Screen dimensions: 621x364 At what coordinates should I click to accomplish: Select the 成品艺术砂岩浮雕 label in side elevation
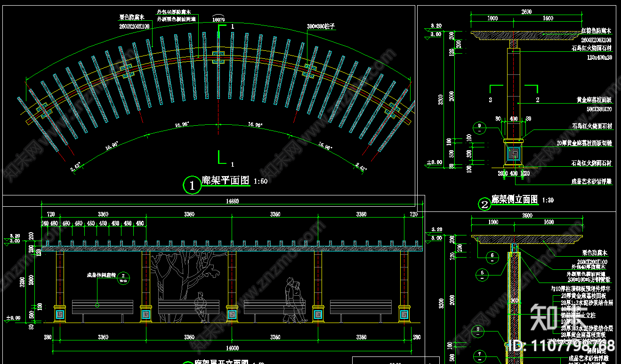[x=592, y=181]
